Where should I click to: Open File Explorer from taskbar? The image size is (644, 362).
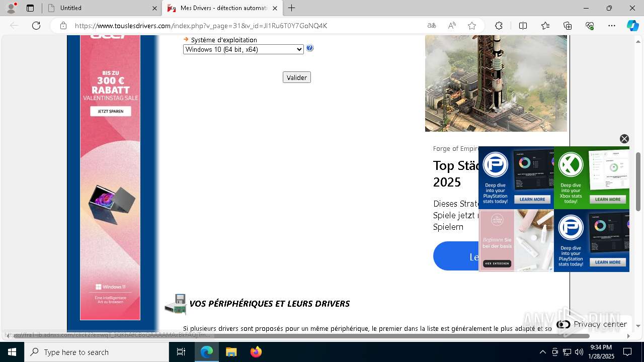click(231, 352)
